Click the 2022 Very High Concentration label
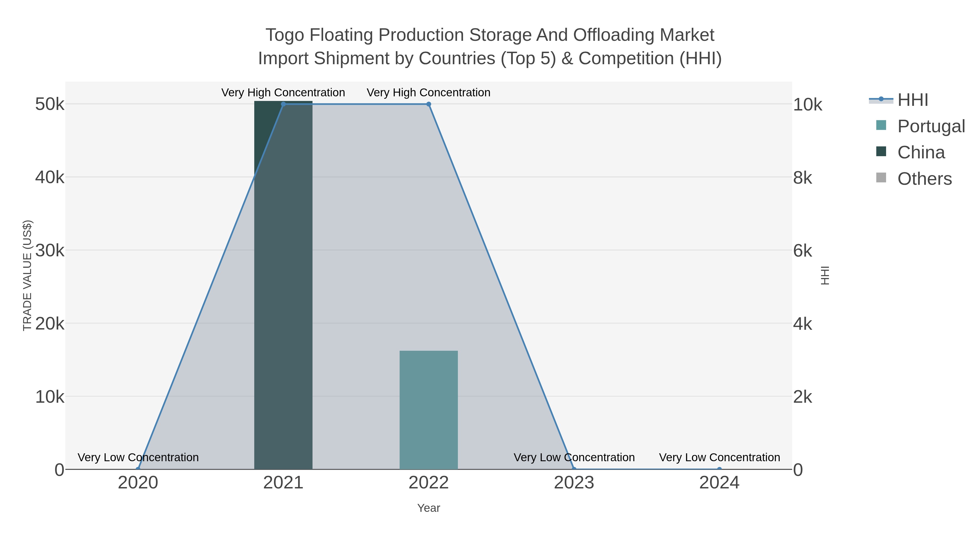 click(429, 93)
